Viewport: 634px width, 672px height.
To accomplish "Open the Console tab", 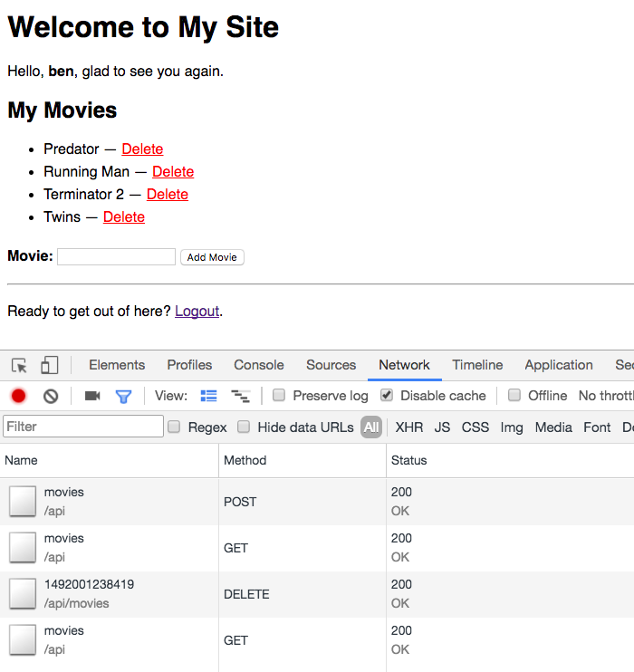I will click(x=259, y=365).
